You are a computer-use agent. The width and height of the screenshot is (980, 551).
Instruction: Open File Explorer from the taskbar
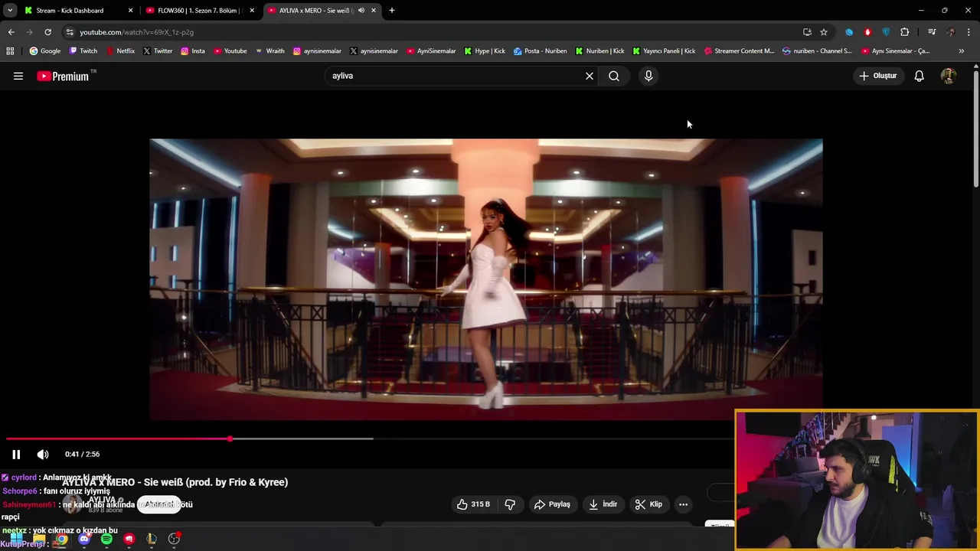click(39, 539)
